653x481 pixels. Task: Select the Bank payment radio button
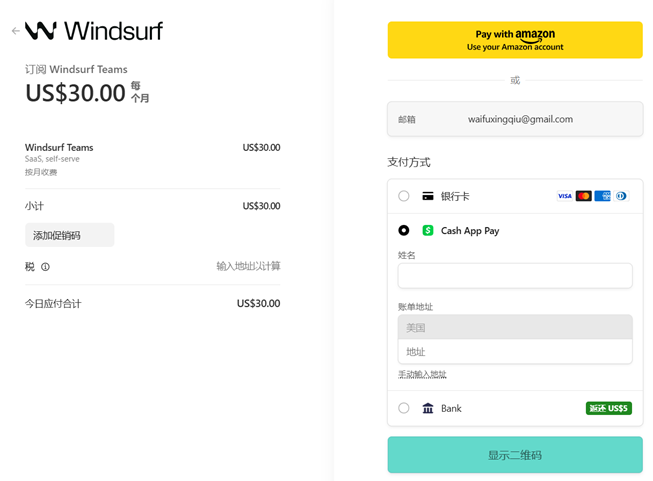[x=404, y=408]
